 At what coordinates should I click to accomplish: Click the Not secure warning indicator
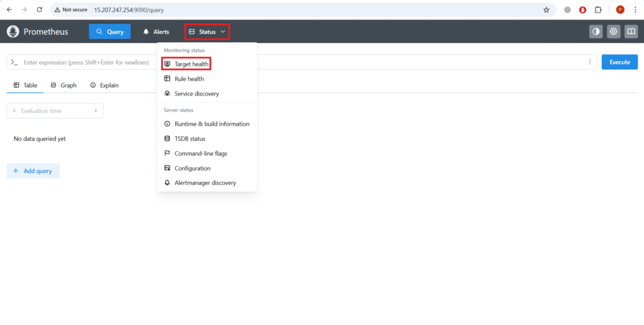[71, 9]
